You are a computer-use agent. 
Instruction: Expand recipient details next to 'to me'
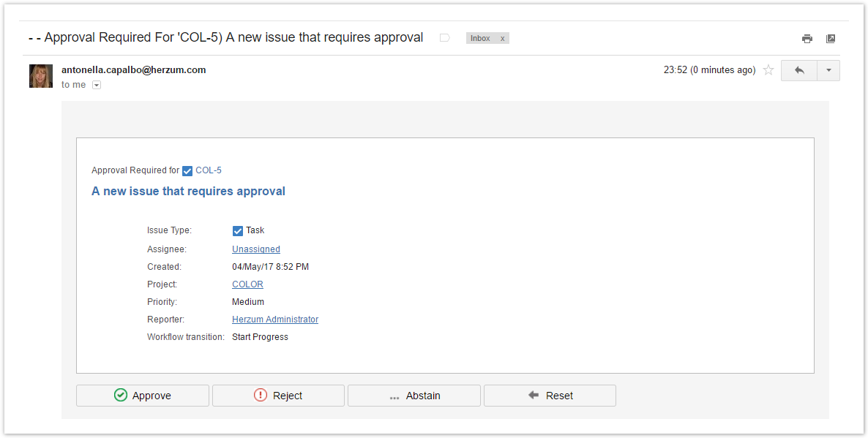pos(97,85)
